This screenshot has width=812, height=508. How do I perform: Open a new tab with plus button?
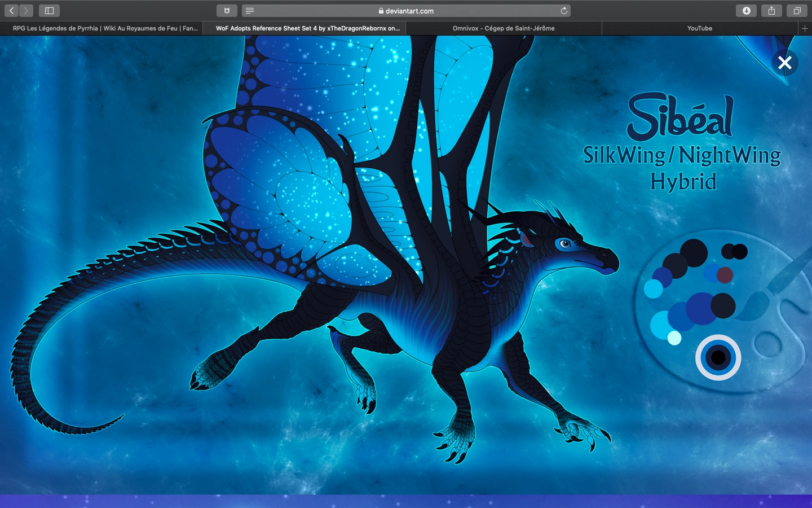805,28
